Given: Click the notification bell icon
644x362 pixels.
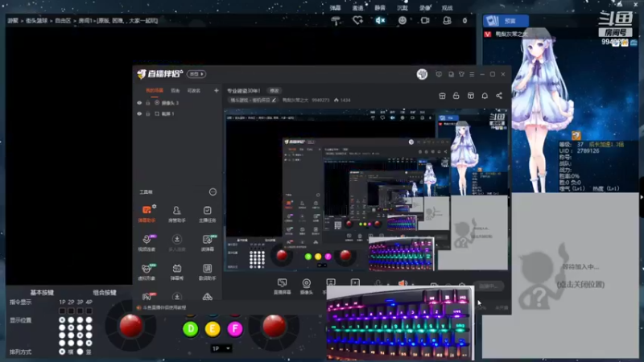Looking at the screenshot, I should (485, 96).
